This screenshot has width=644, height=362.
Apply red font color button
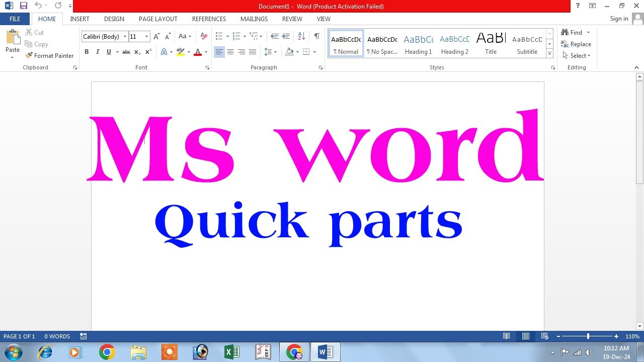click(x=198, y=52)
